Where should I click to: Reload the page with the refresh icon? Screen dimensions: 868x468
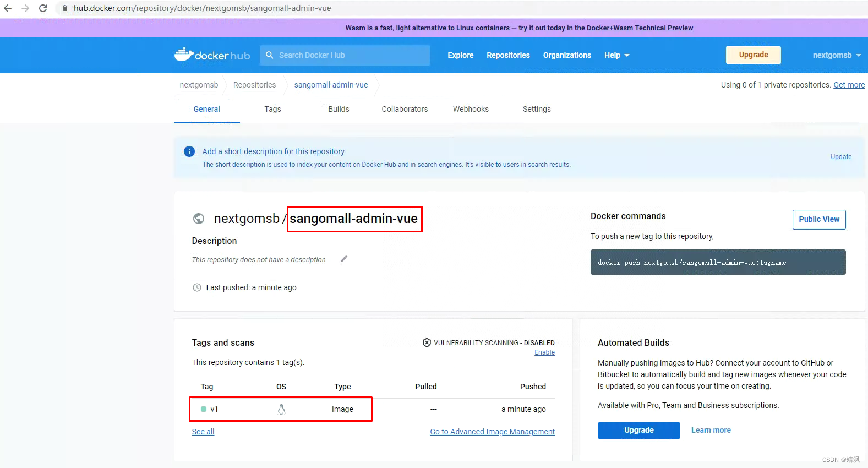pos(43,8)
